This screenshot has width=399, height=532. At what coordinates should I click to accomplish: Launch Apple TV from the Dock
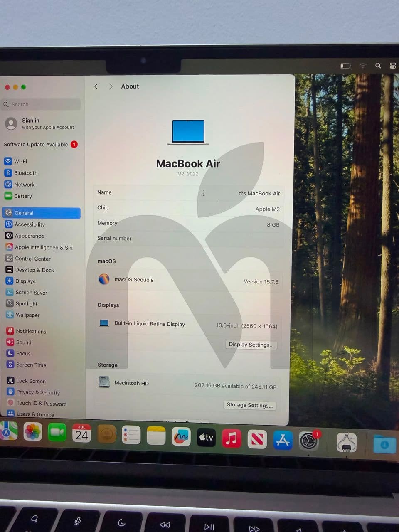(206, 438)
